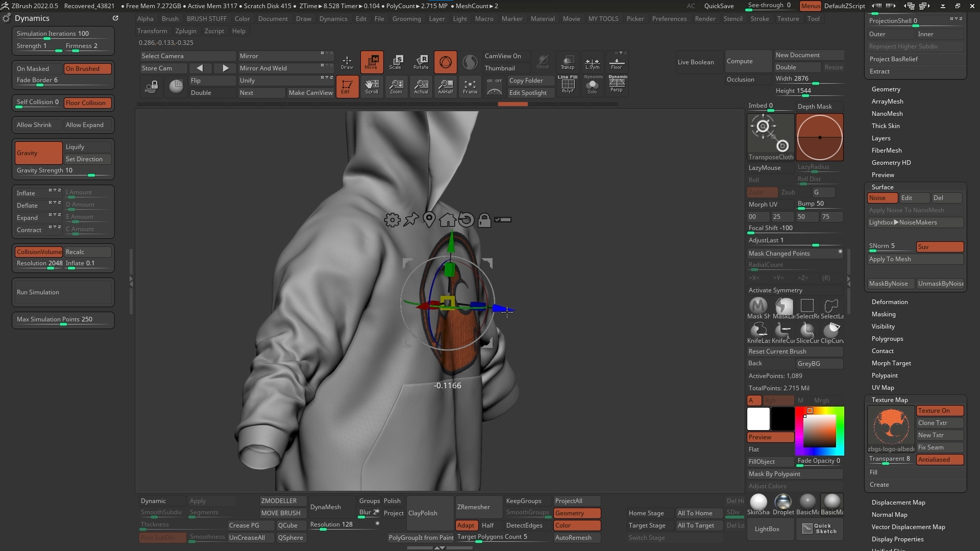
Task: Click the ZRemesher button
Action: click(478, 507)
